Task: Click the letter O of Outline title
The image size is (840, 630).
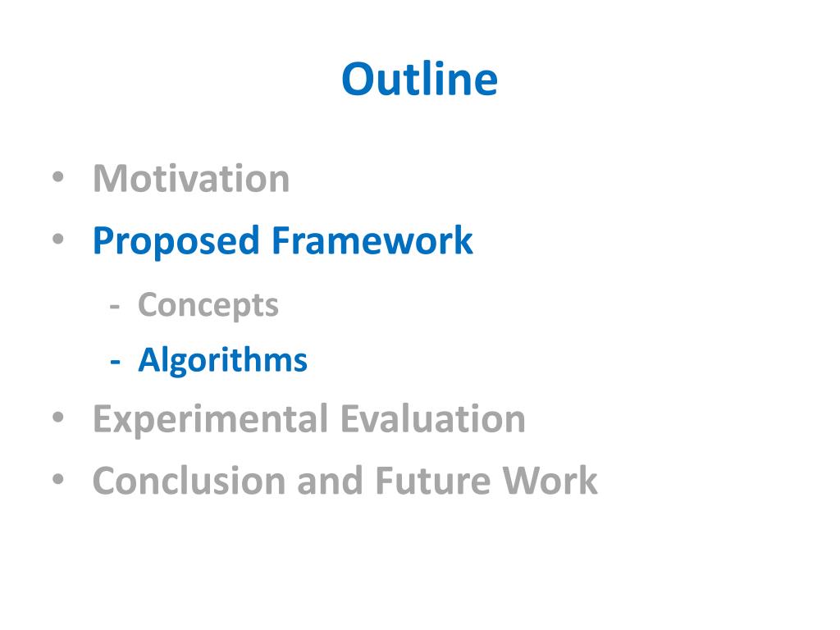Action: [x=357, y=80]
